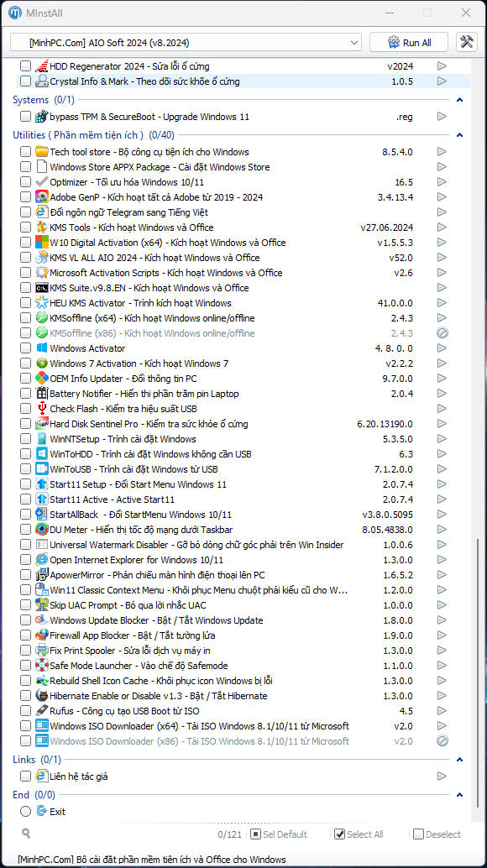Screen dimensions: 487x868
Task: Click the disabled icon for KMSoffline (x86)
Action: [442, 333]
